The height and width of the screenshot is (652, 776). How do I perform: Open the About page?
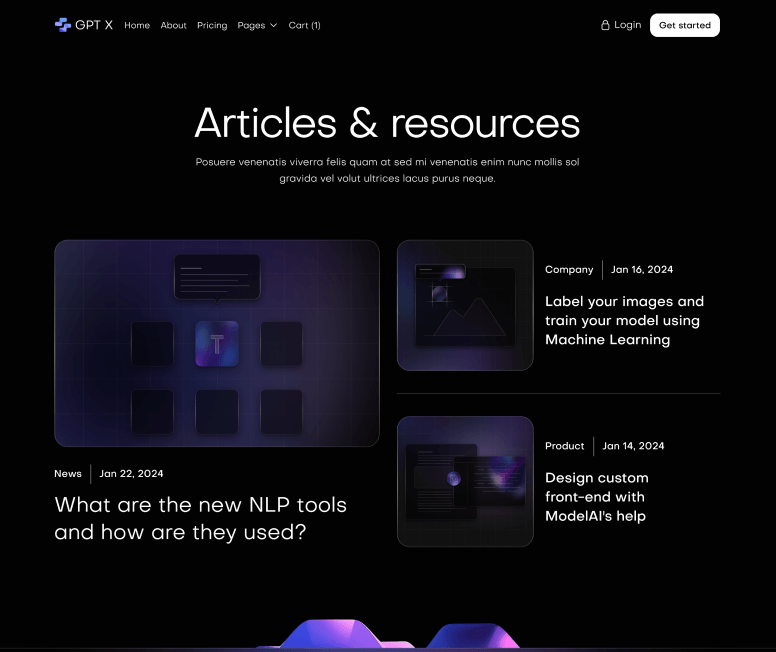point(173,25)
